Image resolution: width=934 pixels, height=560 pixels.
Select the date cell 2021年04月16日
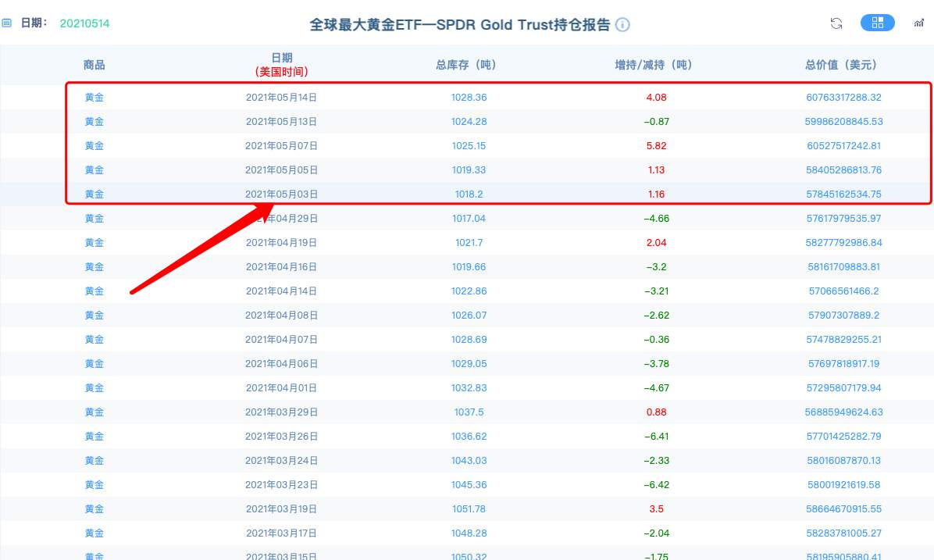click(281, 267)
